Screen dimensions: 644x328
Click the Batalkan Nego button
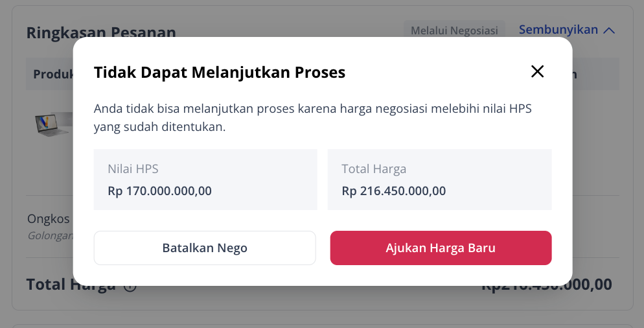coord(205,248)
